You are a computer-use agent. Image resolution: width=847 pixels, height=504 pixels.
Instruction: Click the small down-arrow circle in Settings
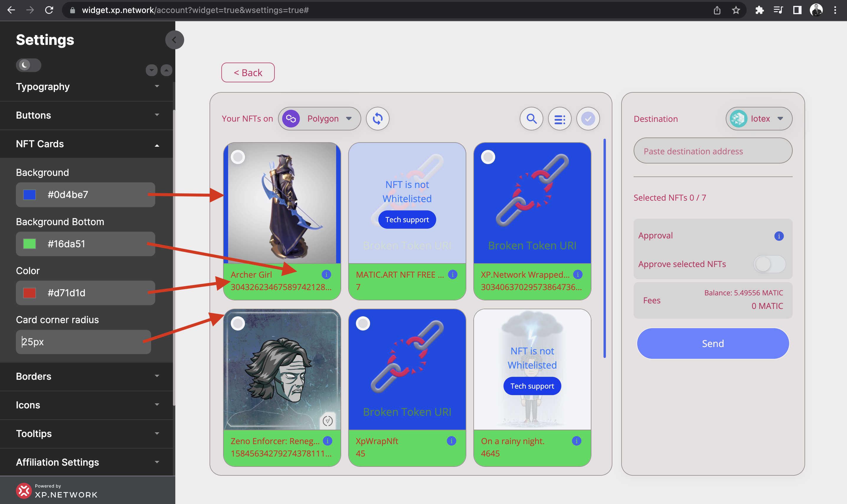(151, 70)
